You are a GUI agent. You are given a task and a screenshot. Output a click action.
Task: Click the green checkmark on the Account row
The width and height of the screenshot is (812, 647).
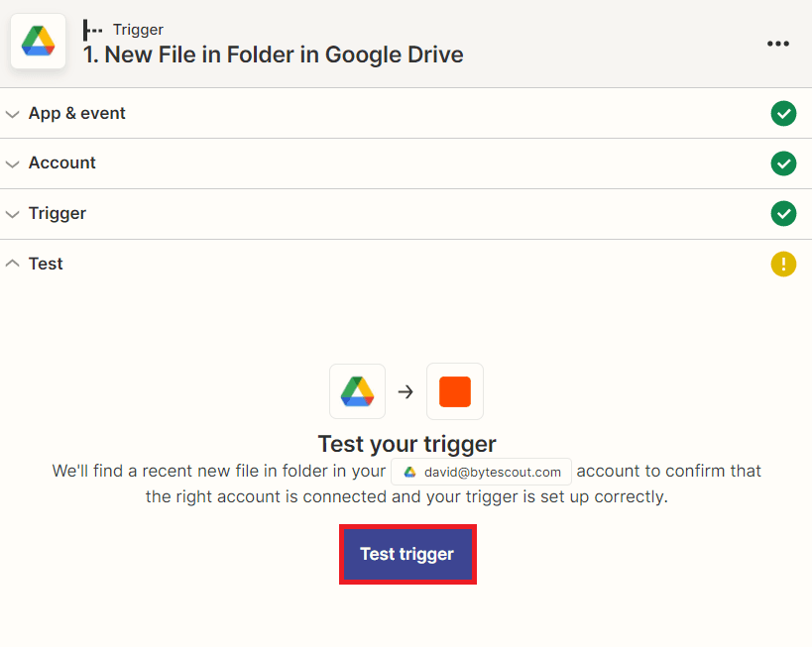click(x=783, y=163)
